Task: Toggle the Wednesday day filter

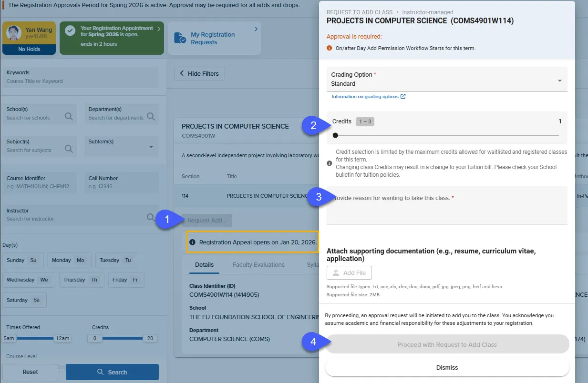Action: pos(29,280)
